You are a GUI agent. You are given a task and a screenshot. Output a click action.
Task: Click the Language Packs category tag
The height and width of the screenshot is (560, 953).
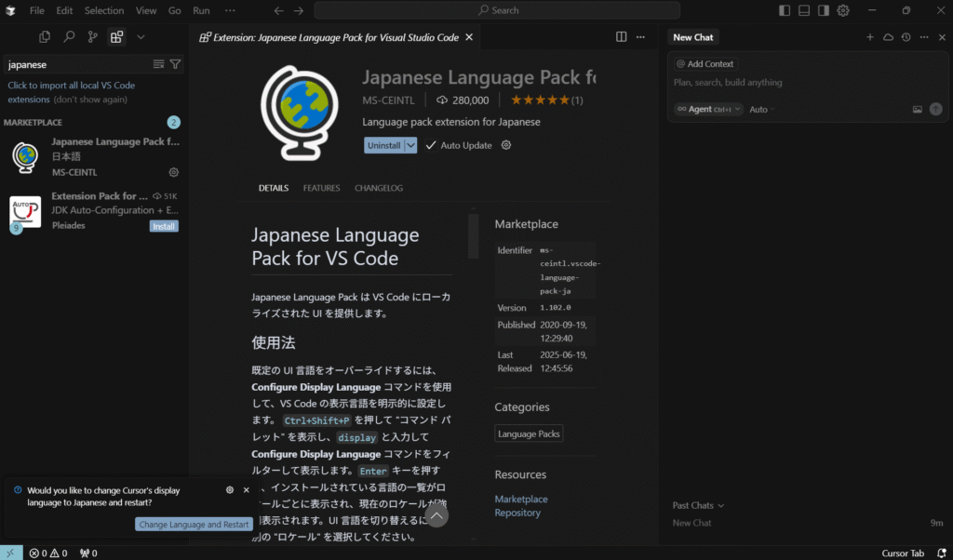(x=529, y=433)
